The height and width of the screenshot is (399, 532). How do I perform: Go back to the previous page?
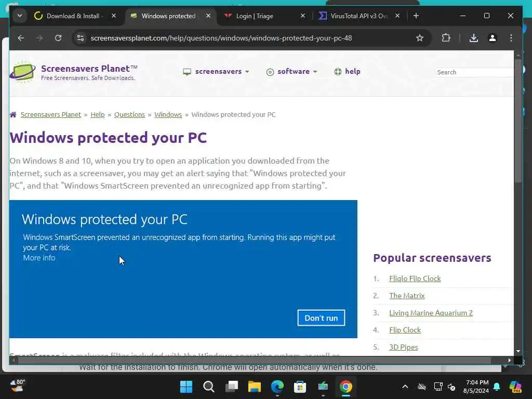[x=21, y=38]
